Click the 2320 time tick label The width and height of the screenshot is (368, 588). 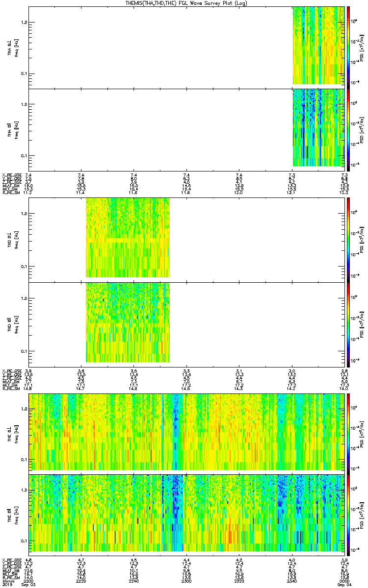pos(239,581)
